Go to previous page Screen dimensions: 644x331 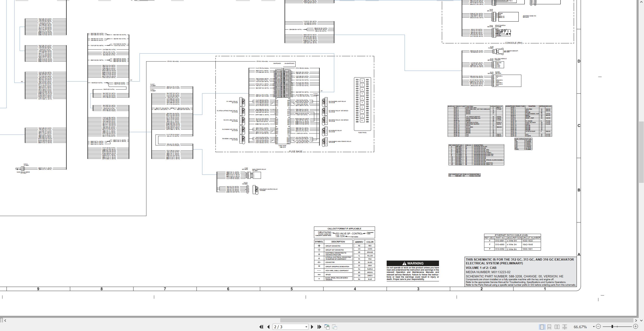pyautogui.click(x=268, y=327)
